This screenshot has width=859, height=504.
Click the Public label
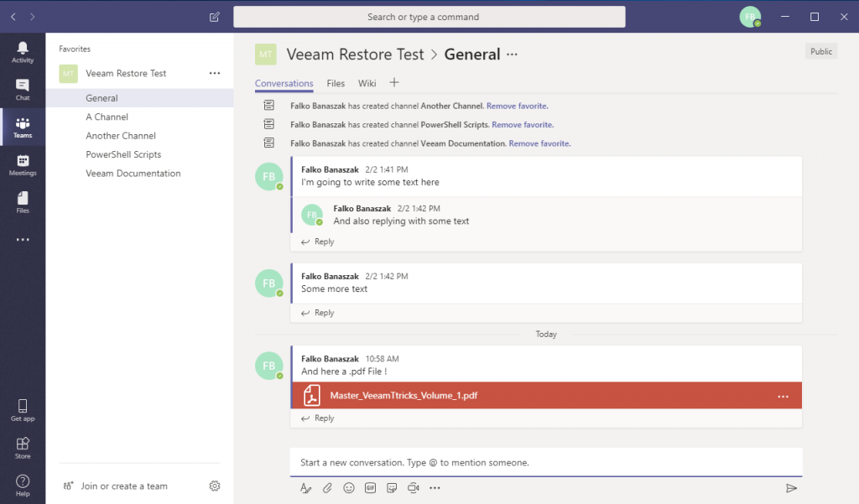point(821,51)
